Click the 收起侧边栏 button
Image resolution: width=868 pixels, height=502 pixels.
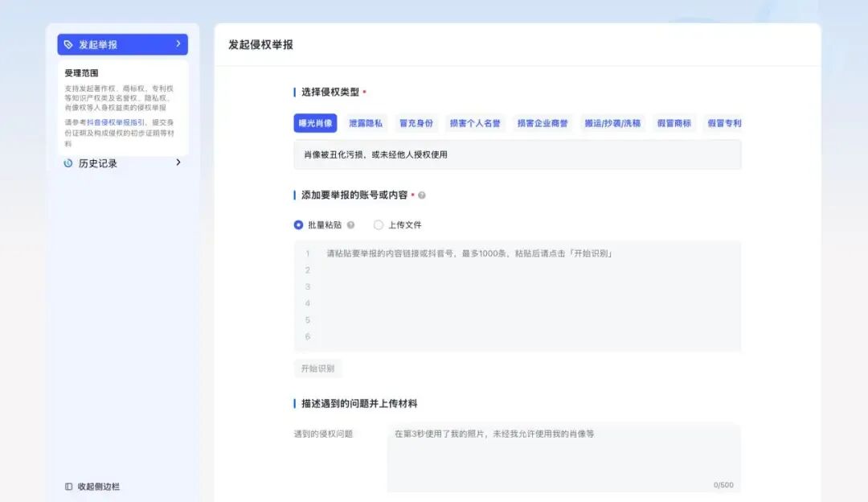tap(92, 487)
